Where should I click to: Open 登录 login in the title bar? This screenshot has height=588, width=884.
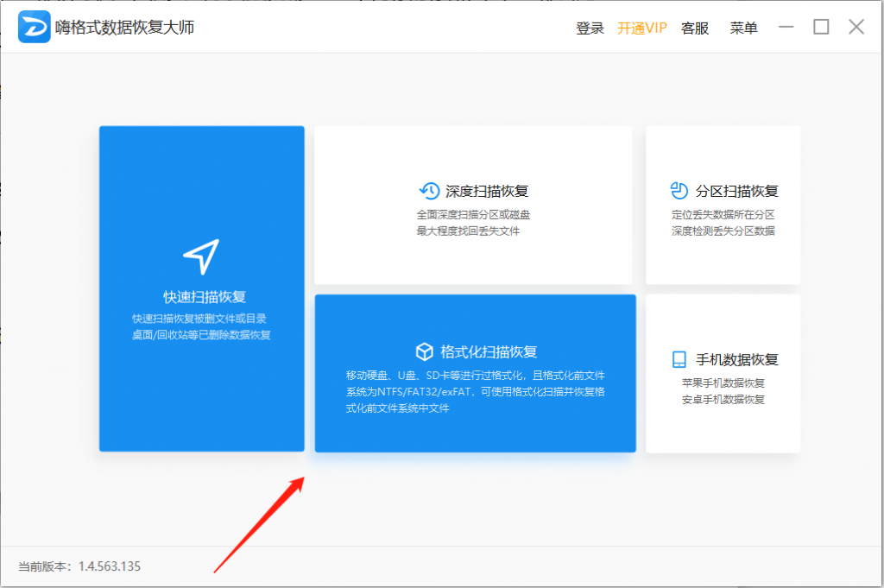click(x=590, y=28)
